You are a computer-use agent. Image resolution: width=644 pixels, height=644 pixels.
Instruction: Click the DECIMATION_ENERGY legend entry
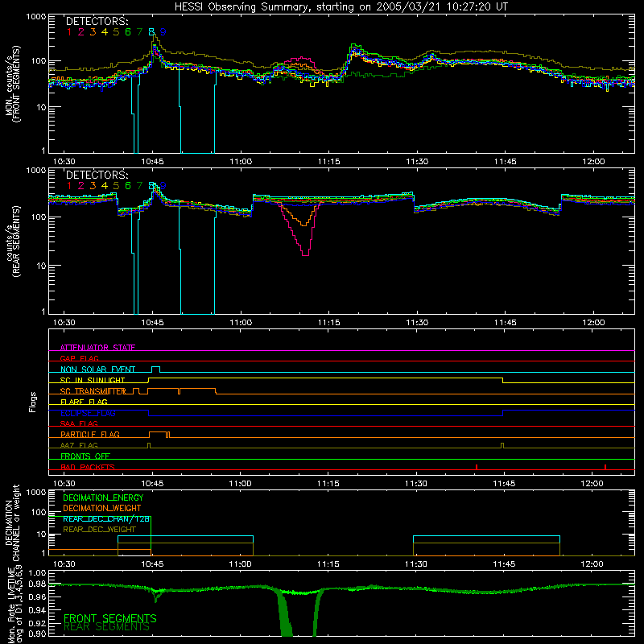(103, 497)
